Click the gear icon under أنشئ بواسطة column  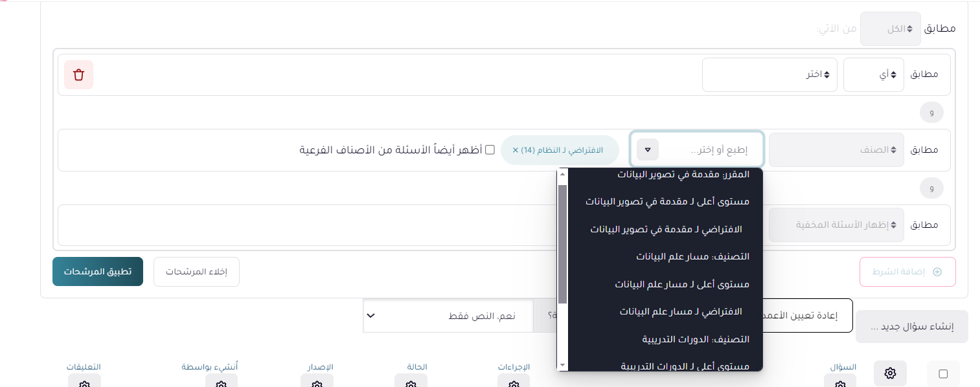[221, 383]
